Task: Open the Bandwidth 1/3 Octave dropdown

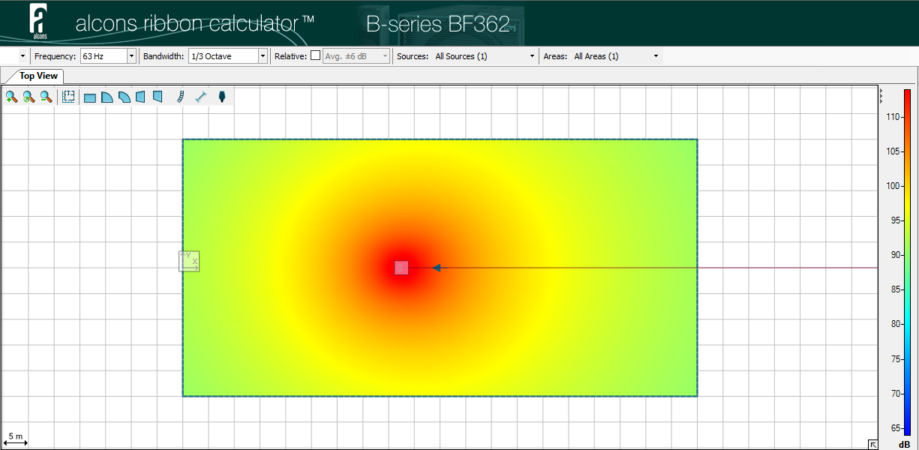Action: click(x=263, y=57)
